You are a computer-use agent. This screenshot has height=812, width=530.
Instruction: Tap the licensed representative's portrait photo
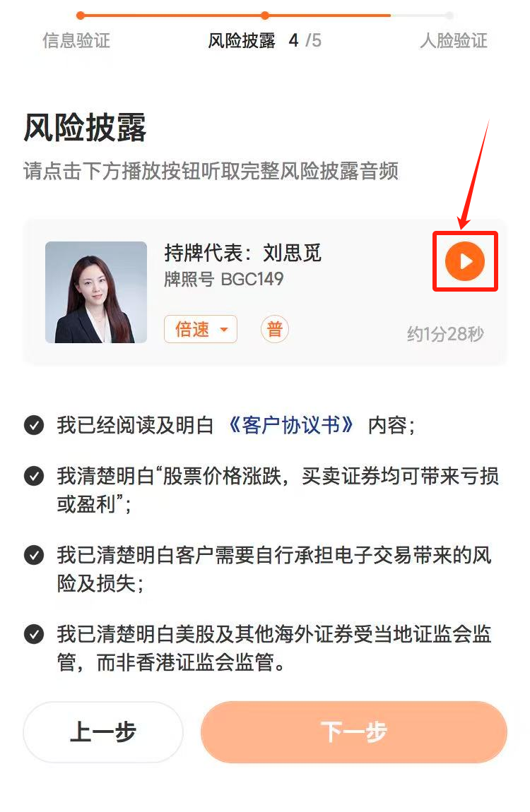click(96, 292)
